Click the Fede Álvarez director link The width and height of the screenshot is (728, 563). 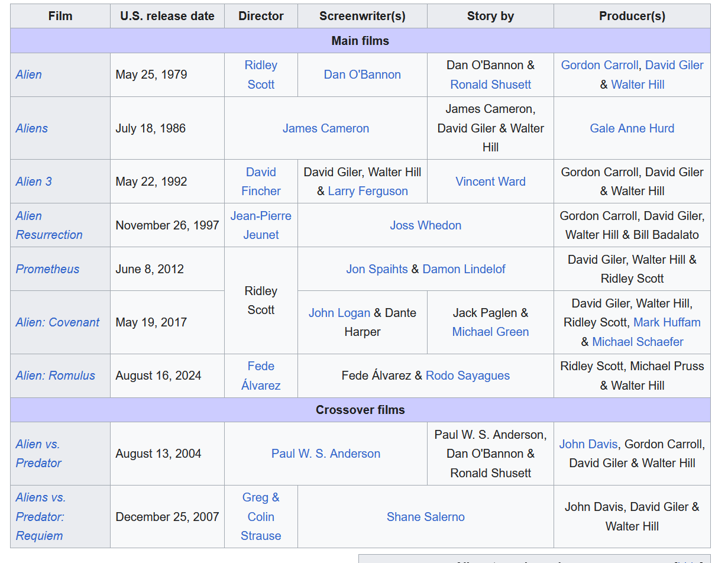[x=261, y=376]
